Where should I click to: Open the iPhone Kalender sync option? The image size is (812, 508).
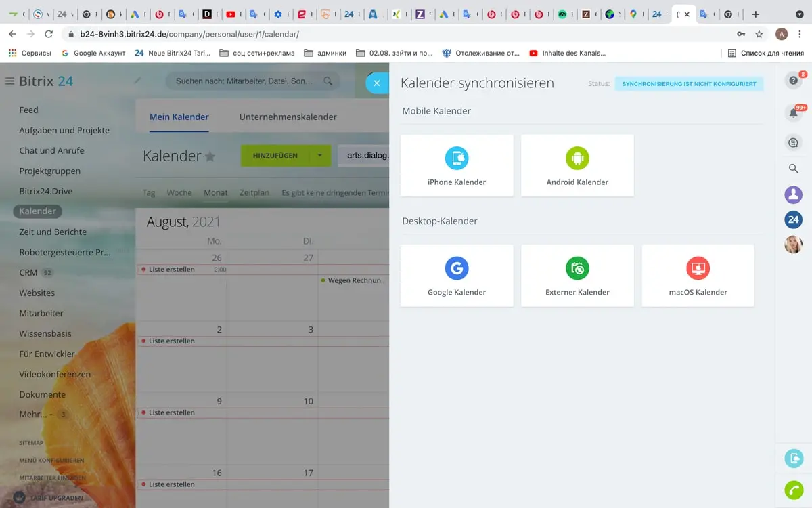(x=457, y=165)
